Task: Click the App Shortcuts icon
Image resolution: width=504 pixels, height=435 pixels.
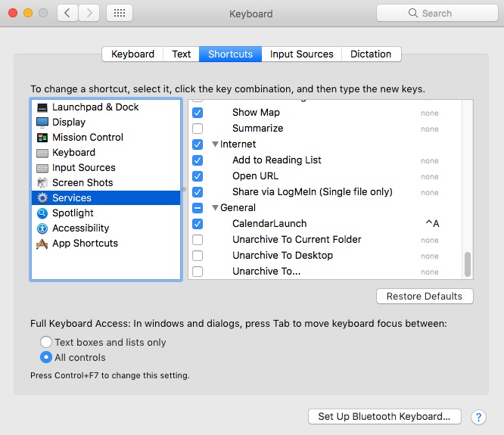Action: 42,244
